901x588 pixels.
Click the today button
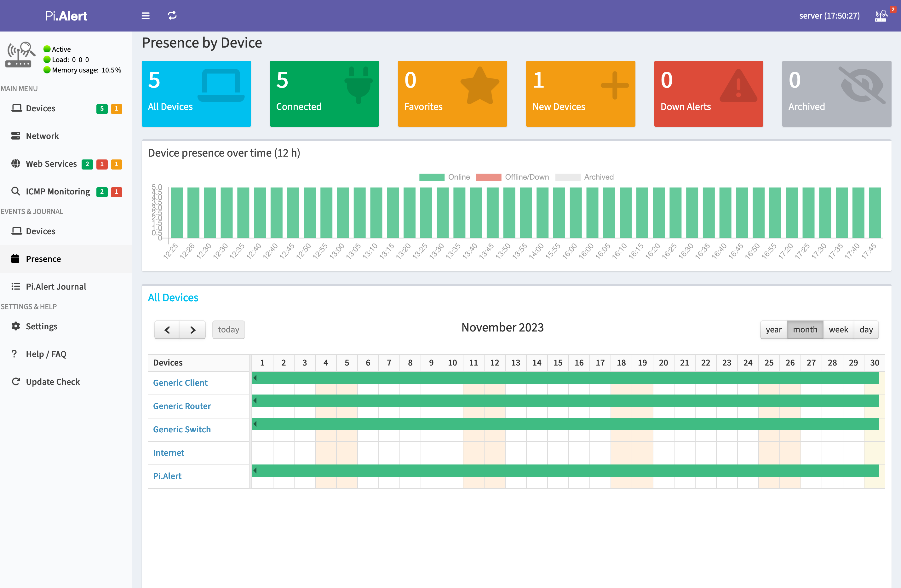228,329
